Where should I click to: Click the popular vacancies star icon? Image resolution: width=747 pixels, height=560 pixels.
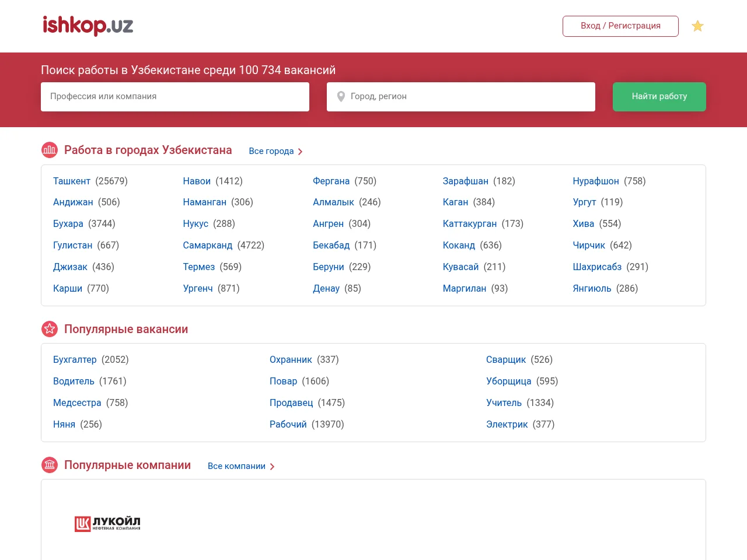pyautogui.click(x=50, y=329)
